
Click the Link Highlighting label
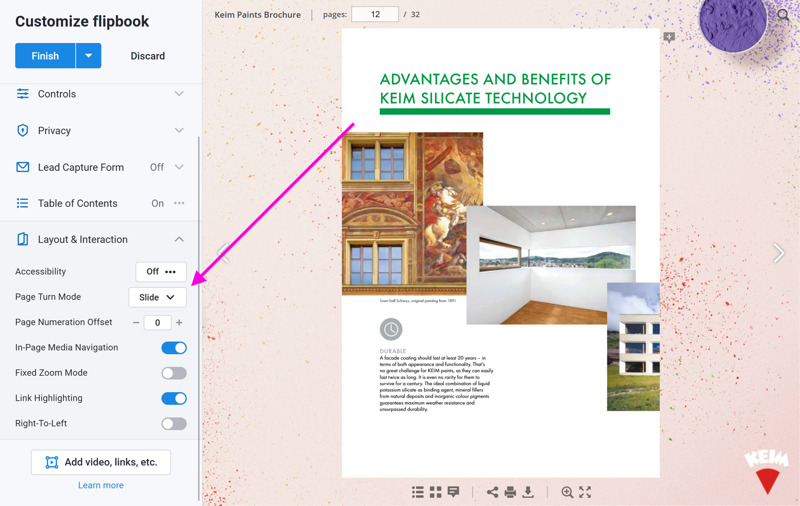click(x=48, y=398)
